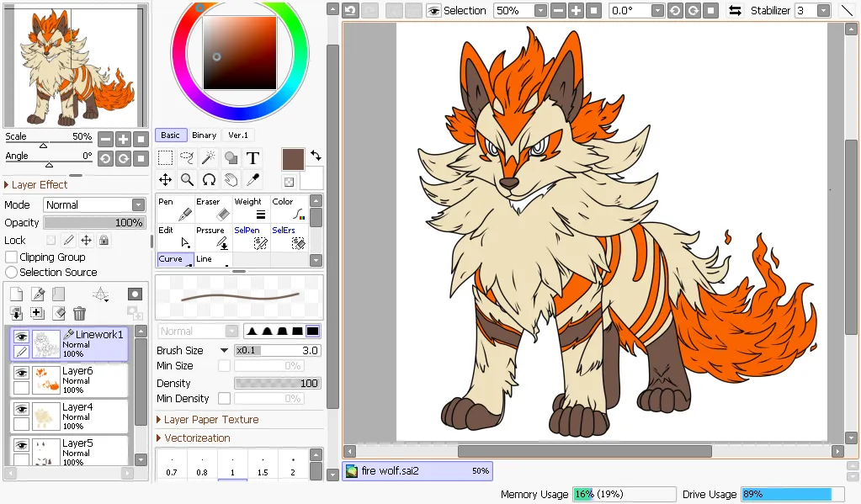This screenshot has width=861, height=504.
Task: Merge the layer down
Action: (x=17, y=314)
